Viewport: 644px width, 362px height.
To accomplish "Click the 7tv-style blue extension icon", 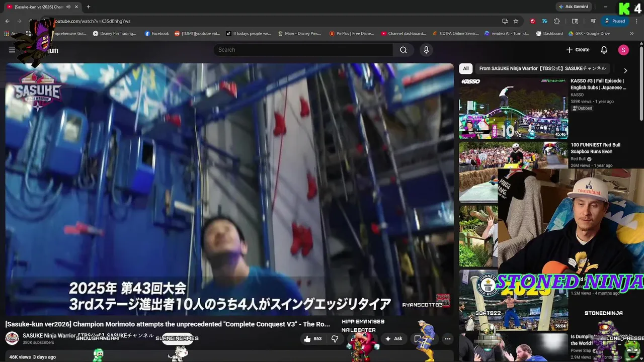I will coord(545,21).
